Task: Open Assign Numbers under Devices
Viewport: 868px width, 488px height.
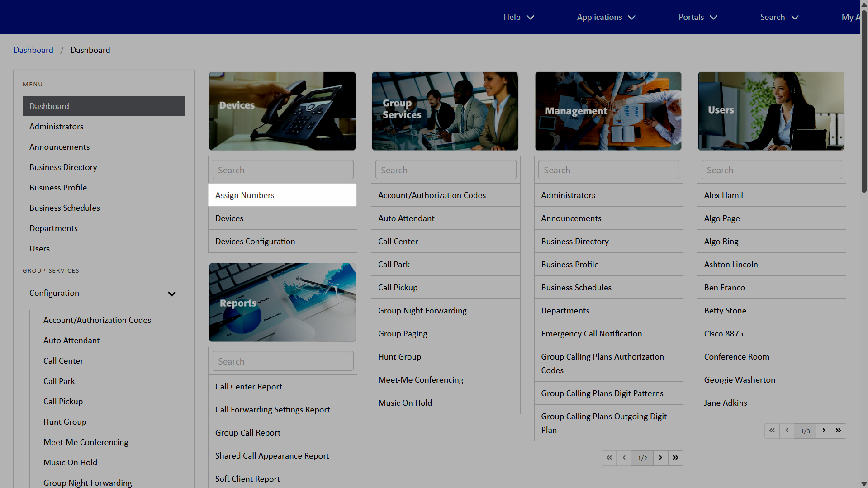Action: click(x=245, y=195)
